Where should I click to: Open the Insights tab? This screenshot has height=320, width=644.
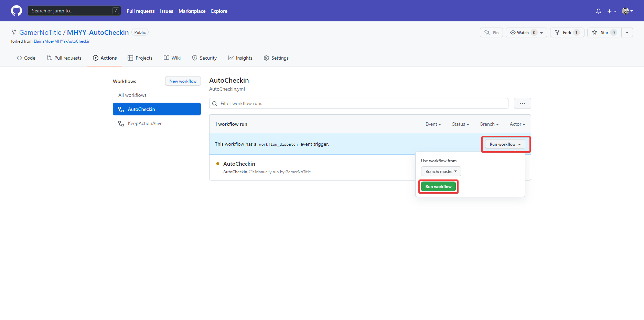[x=240, y=58]
